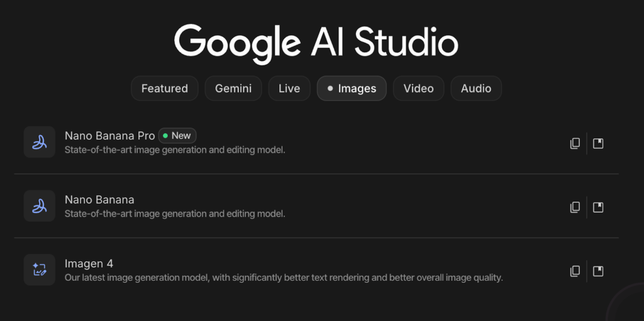The height and width of the screenshot is (321, 644).
Task: Click the bookmark icon in the Imagen 4 row
Action: [x=598, y=271]
